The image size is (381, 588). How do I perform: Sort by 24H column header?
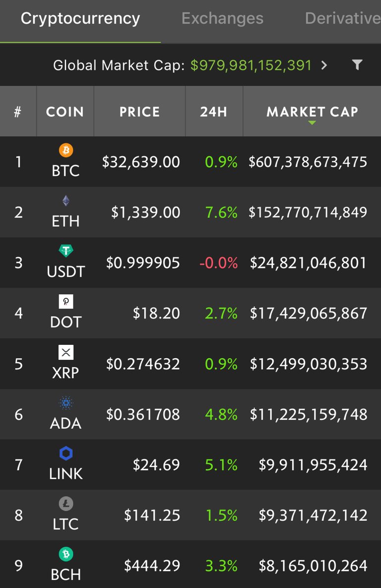click(214, 111)
